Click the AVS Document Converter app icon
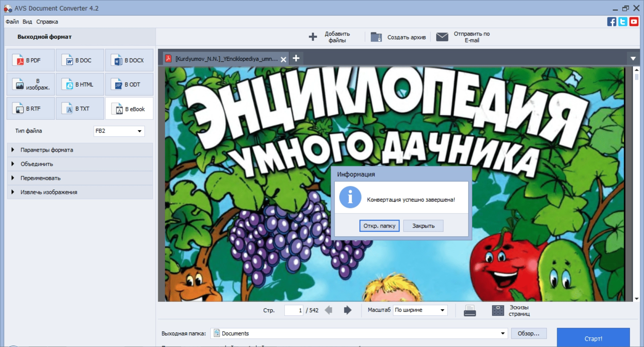Viewport: 644px width, 347px height. pyautogui.click(x=8, y=8)
